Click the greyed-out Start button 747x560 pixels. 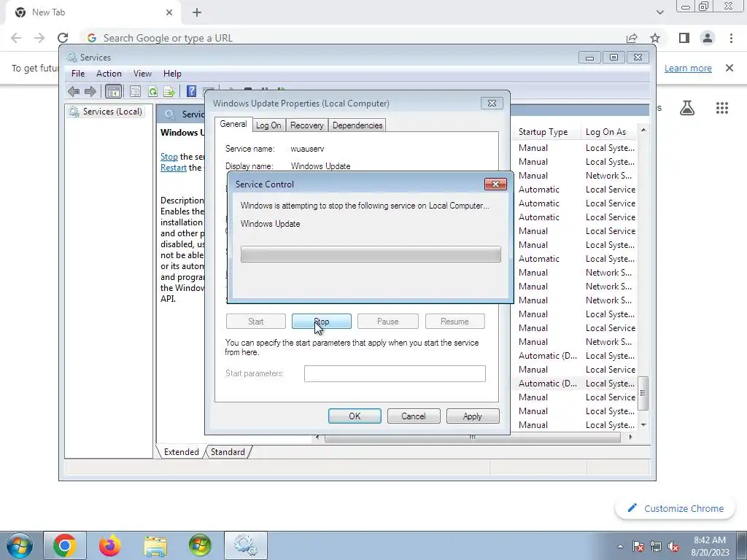tap(256, 322)
